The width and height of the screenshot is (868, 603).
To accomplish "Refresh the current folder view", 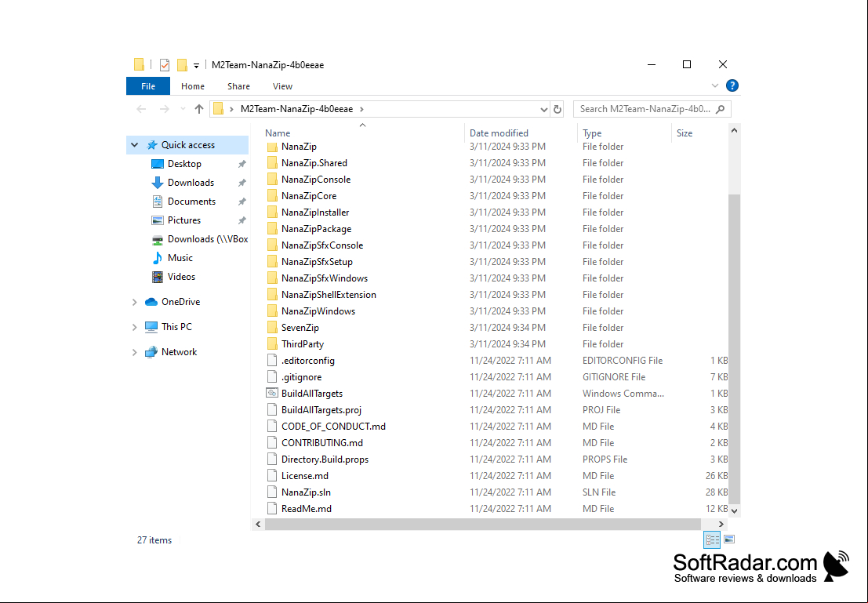I will click(x=557, y=110).
